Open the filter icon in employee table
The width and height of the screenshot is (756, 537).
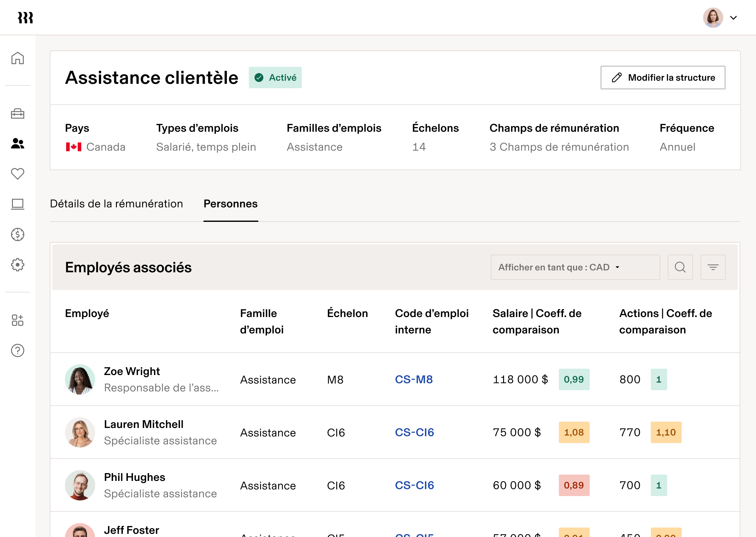[x=713, y=267]
